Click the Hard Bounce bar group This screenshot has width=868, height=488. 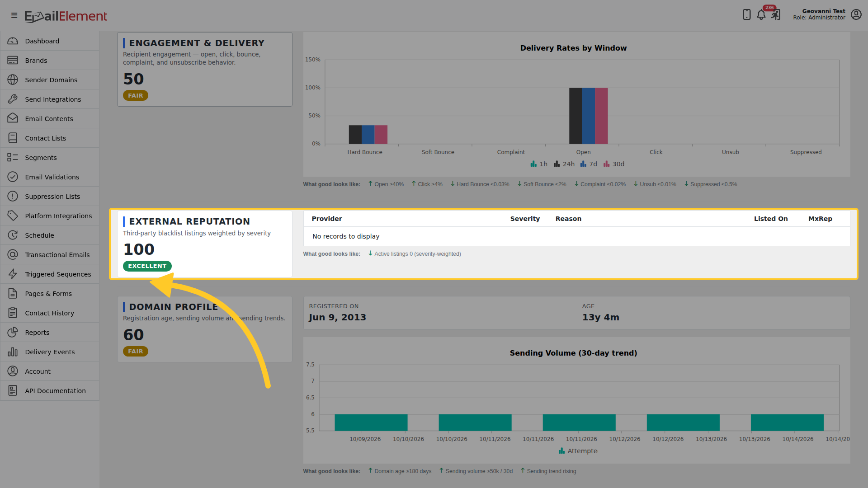click(x=368, y=135)
